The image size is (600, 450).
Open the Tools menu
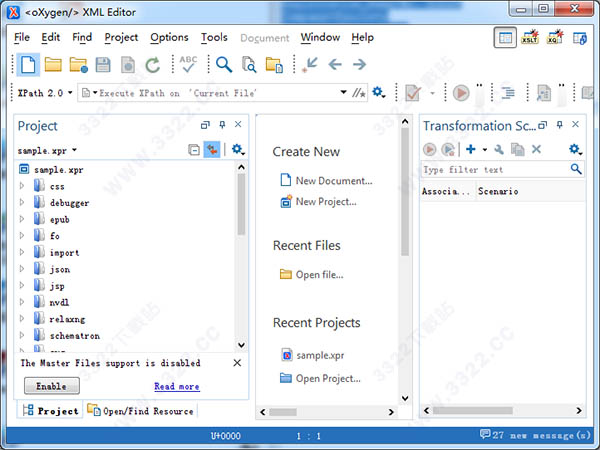click(x=214, y=37)
